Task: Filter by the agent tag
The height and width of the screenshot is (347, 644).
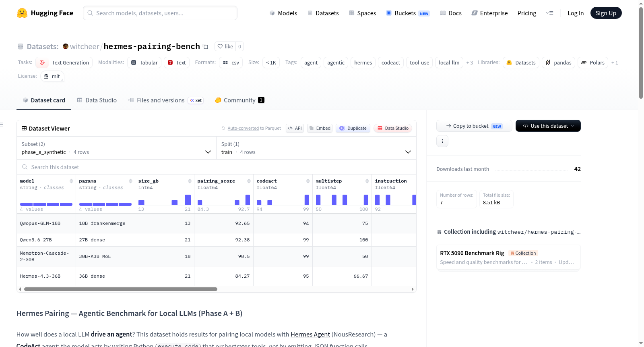Action: point(311,62)
